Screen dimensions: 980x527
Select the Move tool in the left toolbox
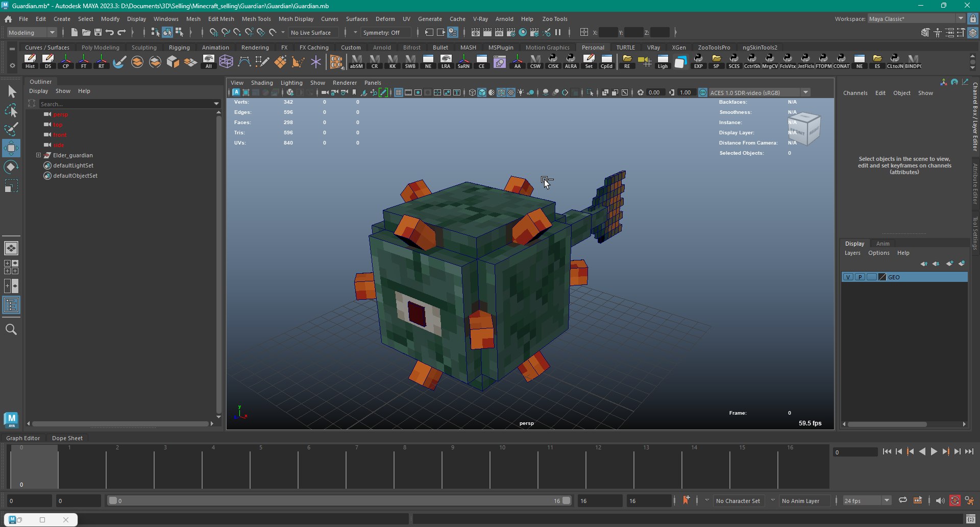click(11, 148)
